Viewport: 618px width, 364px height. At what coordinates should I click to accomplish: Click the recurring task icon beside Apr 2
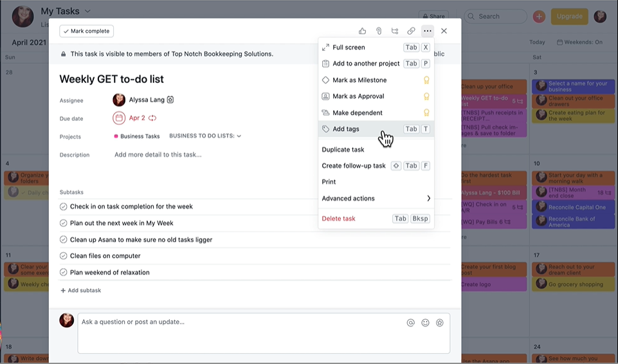[152, 118]
